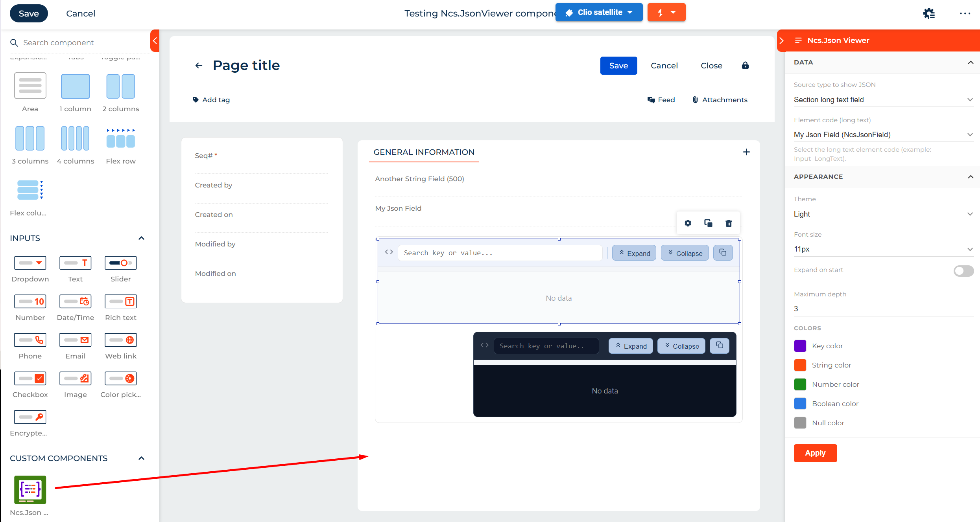Select the Checkbox input component
980x522 pixels.
30,379
